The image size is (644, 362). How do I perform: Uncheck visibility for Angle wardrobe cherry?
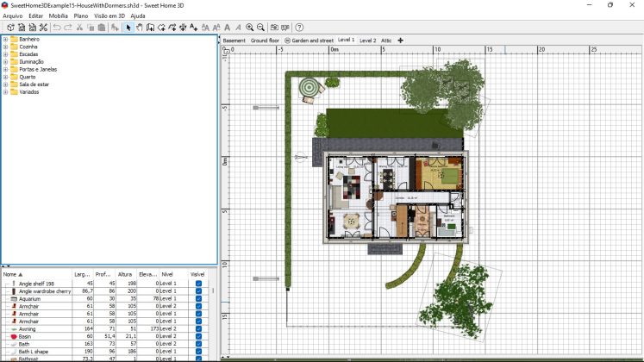click(x=199, y=291)
